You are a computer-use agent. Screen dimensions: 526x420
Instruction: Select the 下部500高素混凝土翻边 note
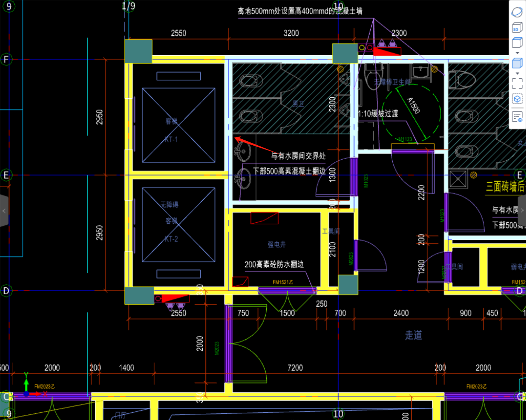coord(289,171)
